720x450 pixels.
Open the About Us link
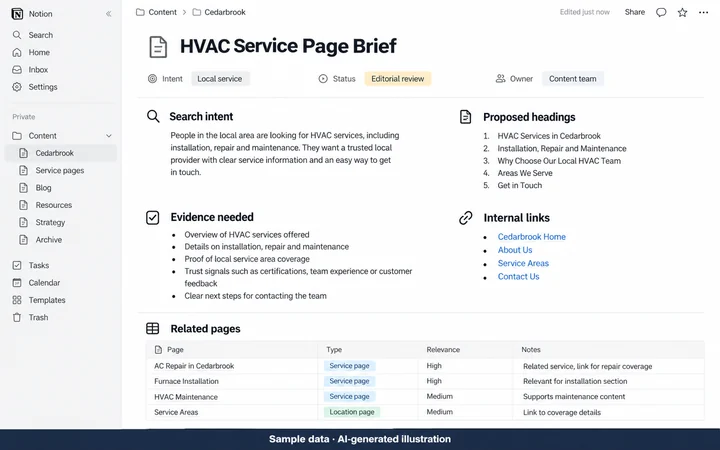pyautogui.click(x=515, y=250)
